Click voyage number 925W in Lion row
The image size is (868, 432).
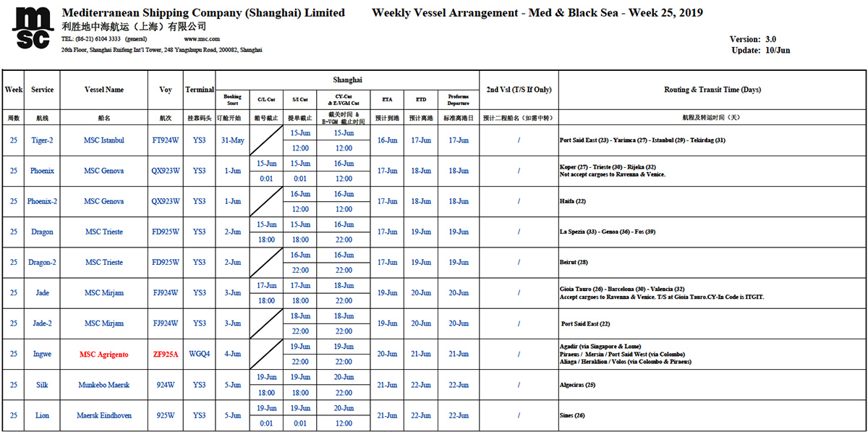pyautogui.click(x=166, y=415)
